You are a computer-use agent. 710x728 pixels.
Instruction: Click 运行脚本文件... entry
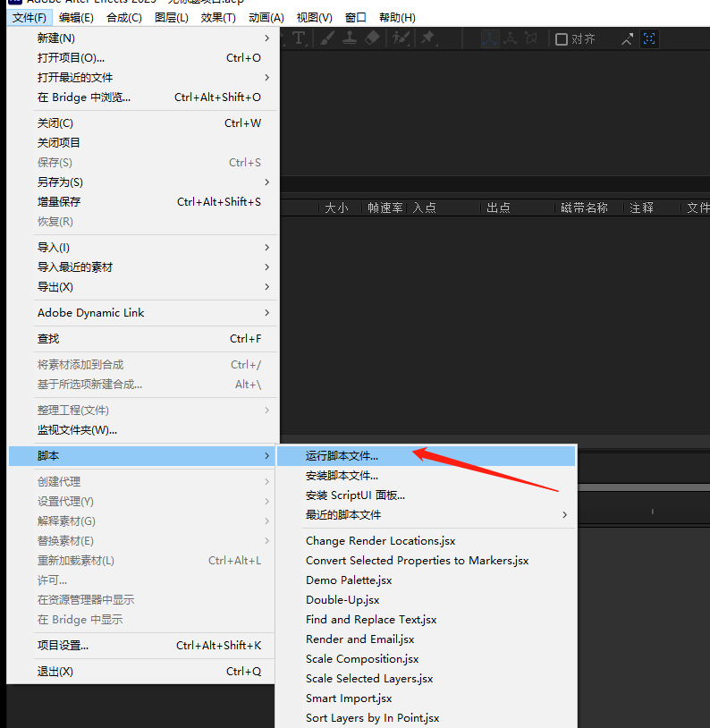pyautogui.click(x=427, y=456)
